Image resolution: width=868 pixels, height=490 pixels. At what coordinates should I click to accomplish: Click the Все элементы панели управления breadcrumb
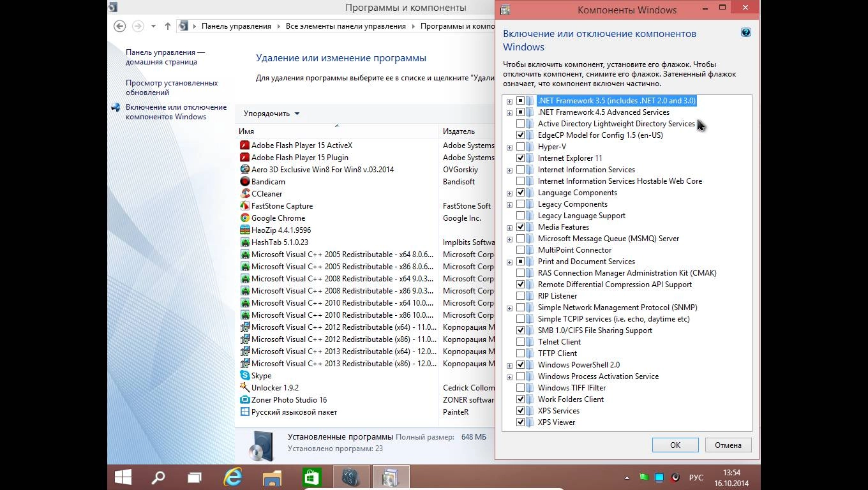click(346, 26)
